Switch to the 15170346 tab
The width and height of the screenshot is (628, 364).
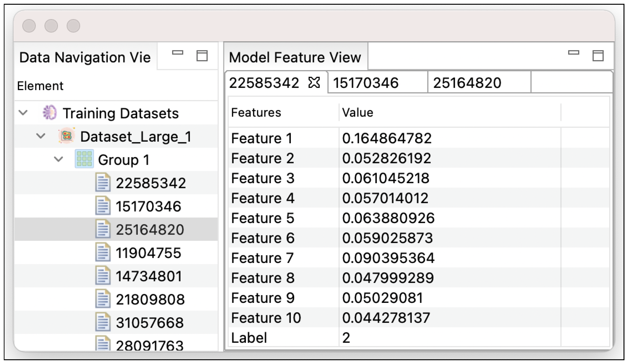pyautogui.click(x=366, y=83)
